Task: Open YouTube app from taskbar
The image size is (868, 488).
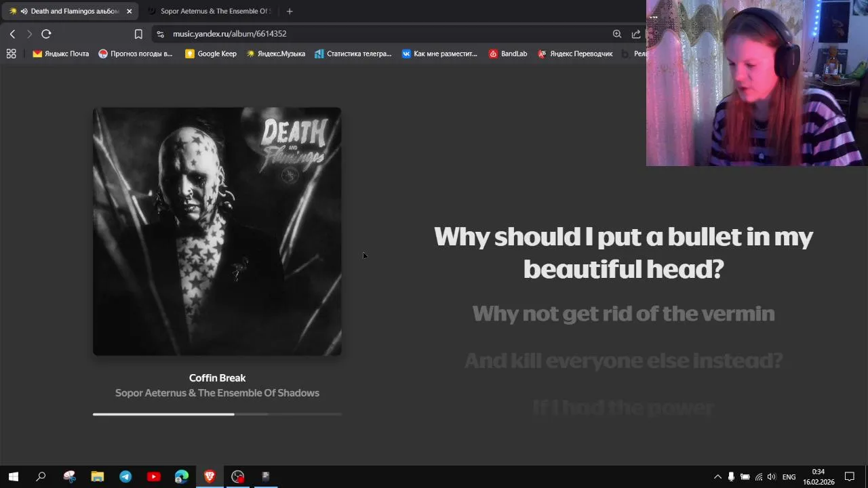Action: point(153,476)
